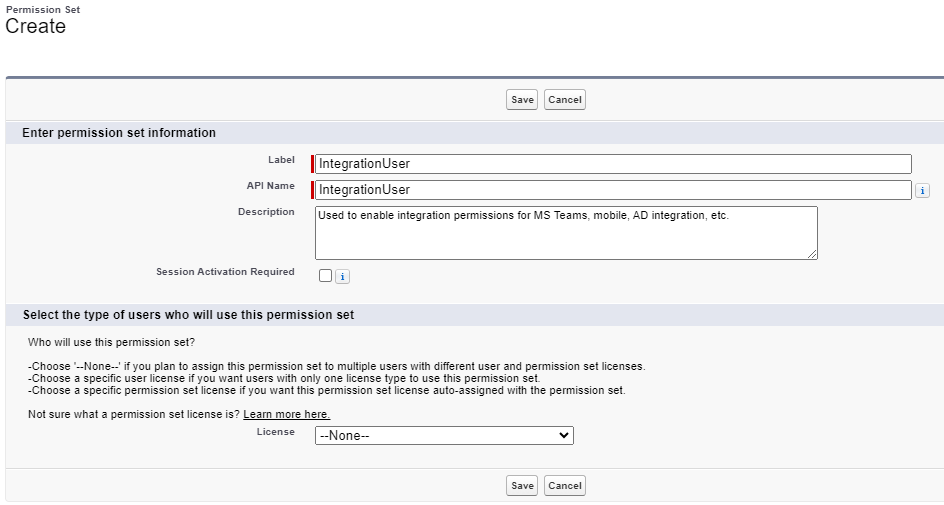The height and width of the screenshot is (505, 944).
Task: Click into the API Name input
Action: (613, 190)
